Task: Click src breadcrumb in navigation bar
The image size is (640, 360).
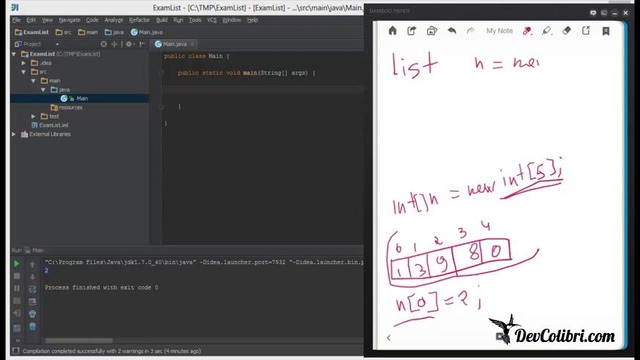Action: 63,32
